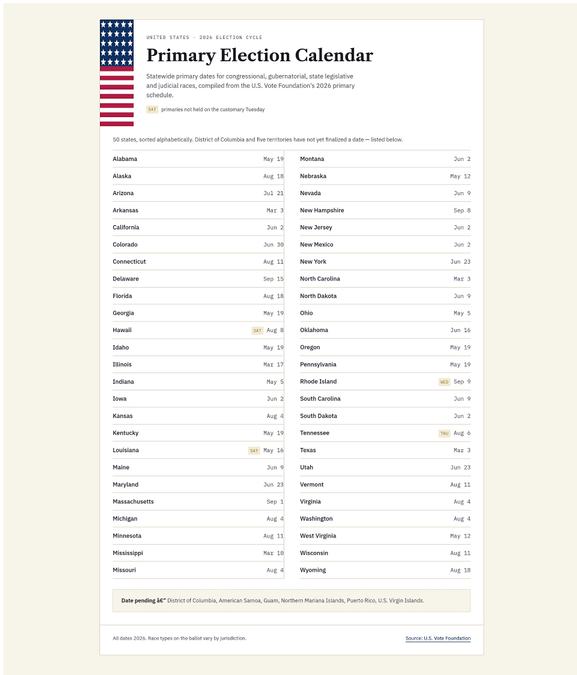Click the Missouri row
Viewport: 577px width, 675px height.
pyautogui.click(x=198, y=570)
